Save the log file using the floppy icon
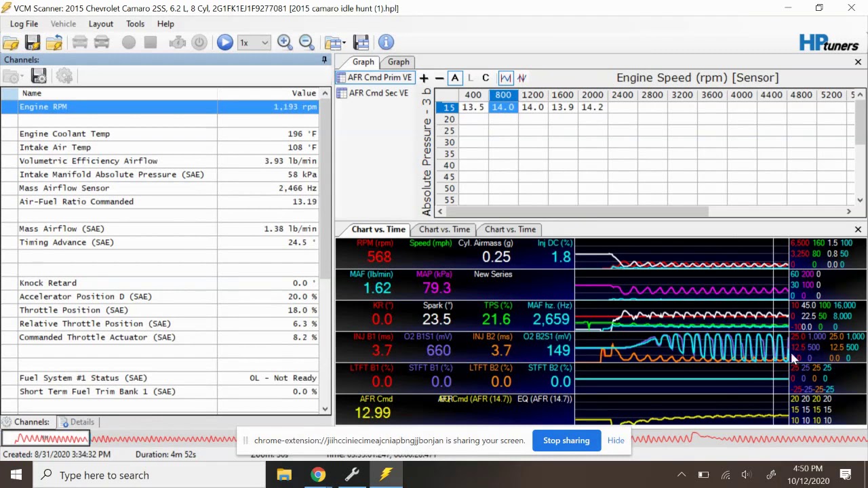The image size is (868, 488). [x=33, y=43]
